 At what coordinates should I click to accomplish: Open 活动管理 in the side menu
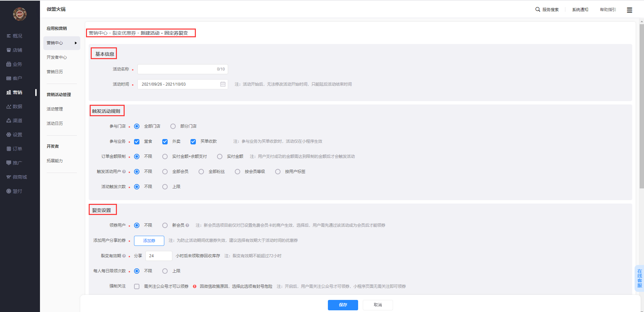tap(55, 109)
